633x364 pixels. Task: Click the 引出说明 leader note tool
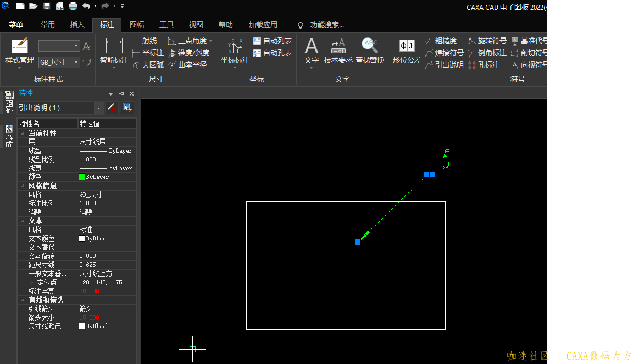(445, 65)
